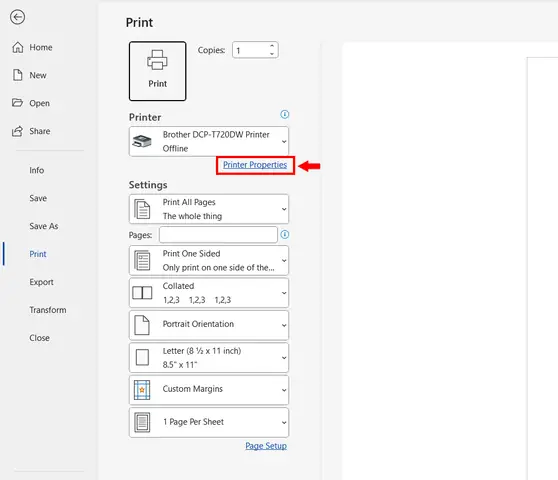Click the '1,2,3 1,2,3 1,2,3' collation text
The height and width of the screenshot is (480, 558).
(x=197, y=300)
